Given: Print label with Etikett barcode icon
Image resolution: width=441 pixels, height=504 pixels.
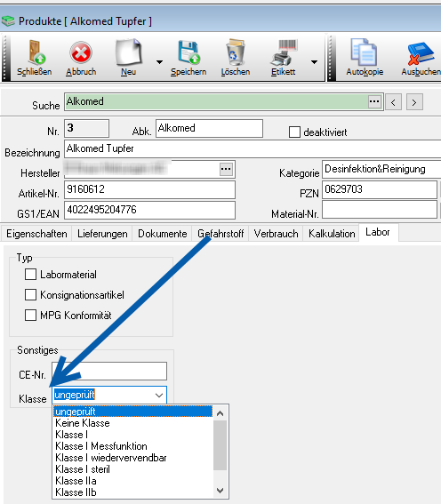Looking at the screenshot, I should click(x=283, y=52).
